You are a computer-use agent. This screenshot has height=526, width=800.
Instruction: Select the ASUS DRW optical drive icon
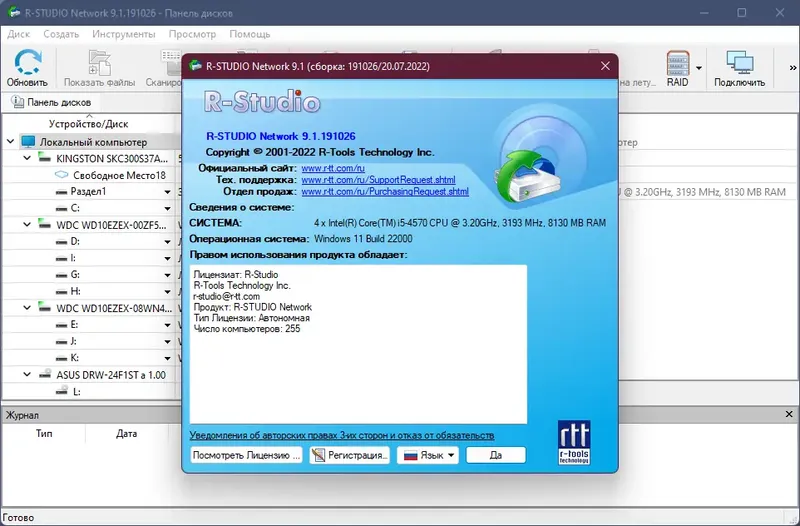click(45, 374)
